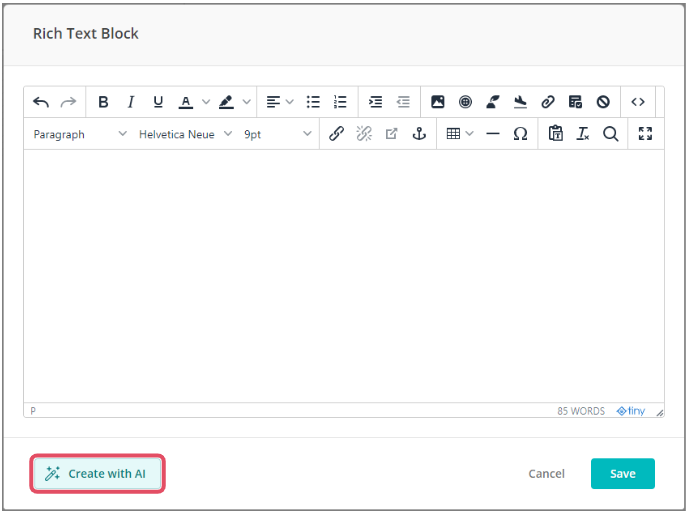
Task: Insert a numbered list
Action: pyautogui.click(x=340, y=102)
